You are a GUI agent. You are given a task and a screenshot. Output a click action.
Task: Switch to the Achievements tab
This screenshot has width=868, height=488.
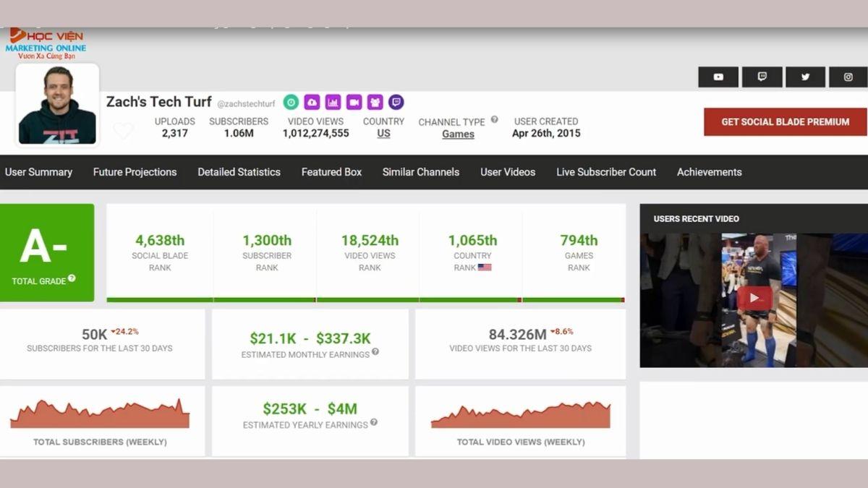(x=710, y=172)
